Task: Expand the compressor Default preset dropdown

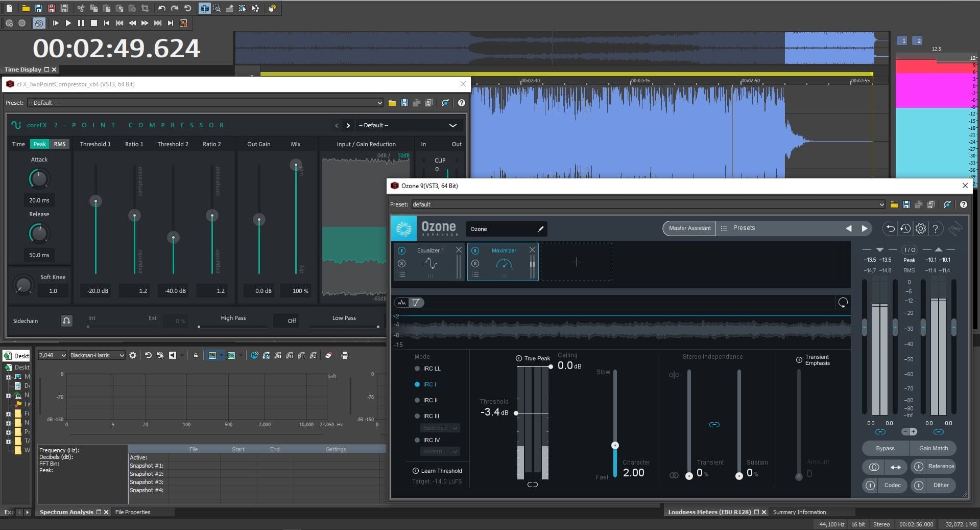Action: pyautogui.click(x=452, y=125)
